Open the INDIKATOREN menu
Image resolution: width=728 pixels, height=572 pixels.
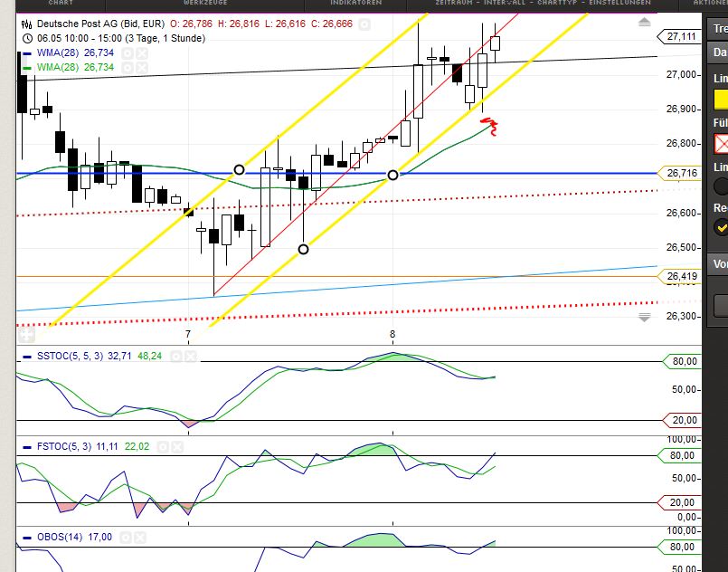355,3
